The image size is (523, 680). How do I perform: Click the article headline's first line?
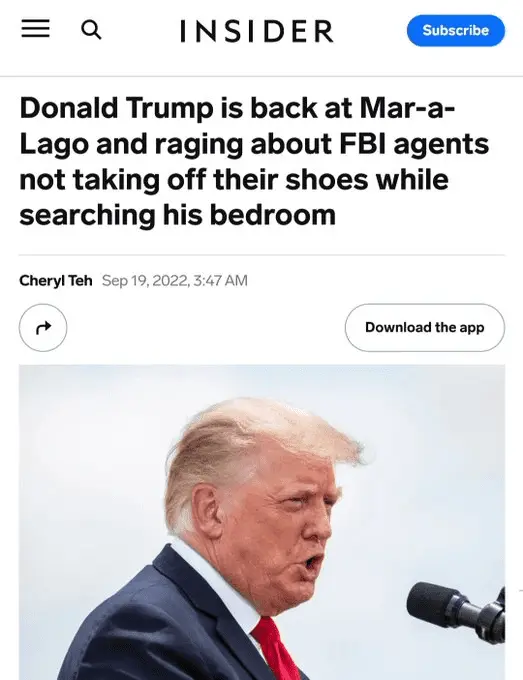coord(237,108)
